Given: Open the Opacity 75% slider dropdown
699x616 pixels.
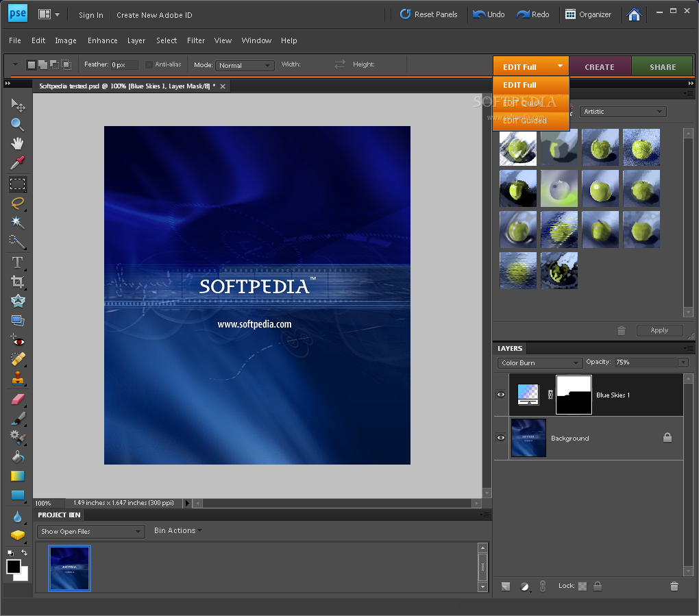Looking at the screenshot, I should [683, 362].
